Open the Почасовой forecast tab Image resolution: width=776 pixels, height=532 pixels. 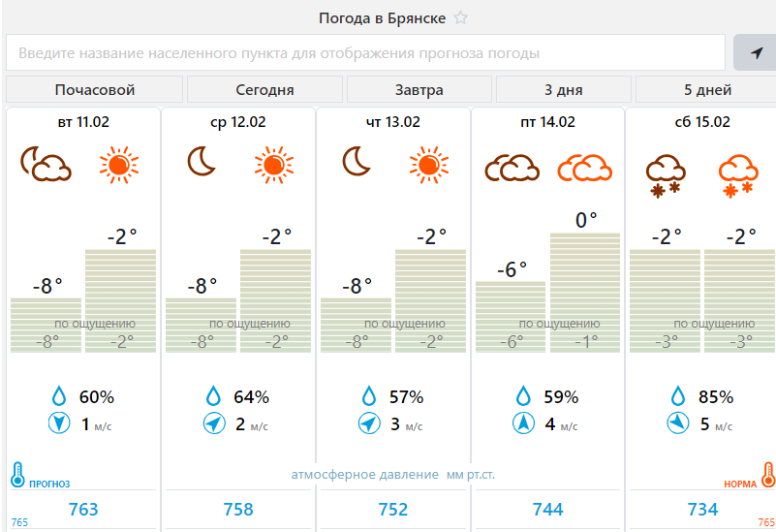pos(95,90)
